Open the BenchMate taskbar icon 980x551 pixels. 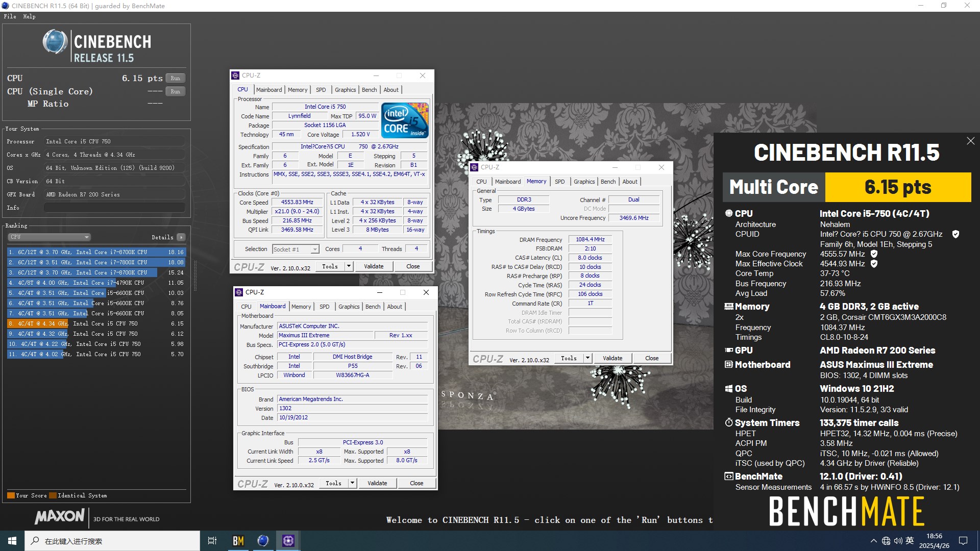(238, 541)
